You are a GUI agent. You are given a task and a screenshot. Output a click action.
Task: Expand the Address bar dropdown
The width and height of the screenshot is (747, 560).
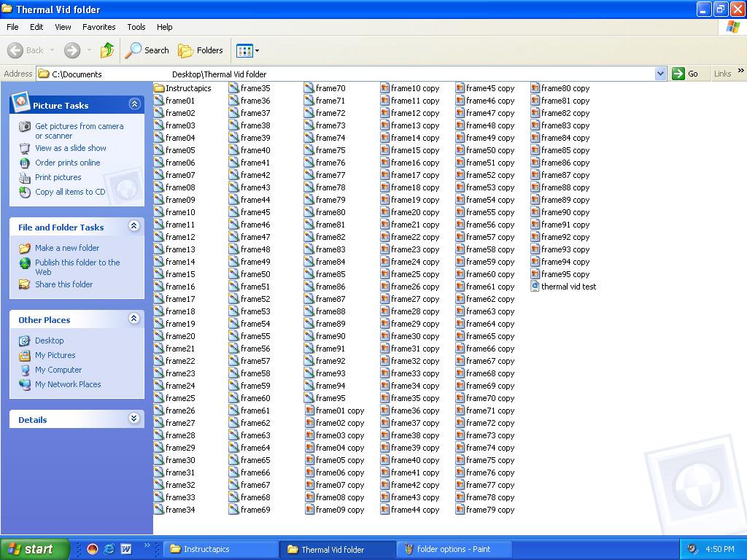click(660, 74)
